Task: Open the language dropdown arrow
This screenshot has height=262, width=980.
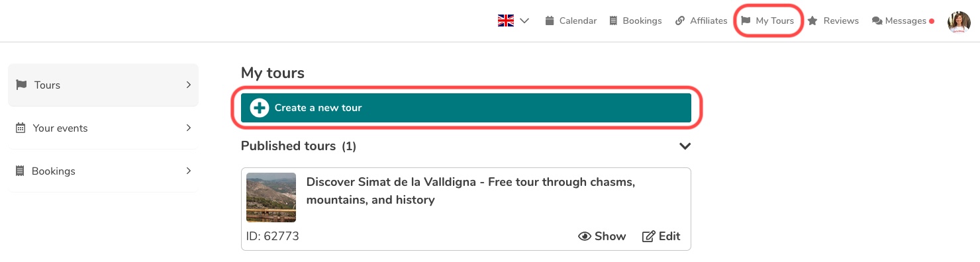Action: click(x=524, y=21)
